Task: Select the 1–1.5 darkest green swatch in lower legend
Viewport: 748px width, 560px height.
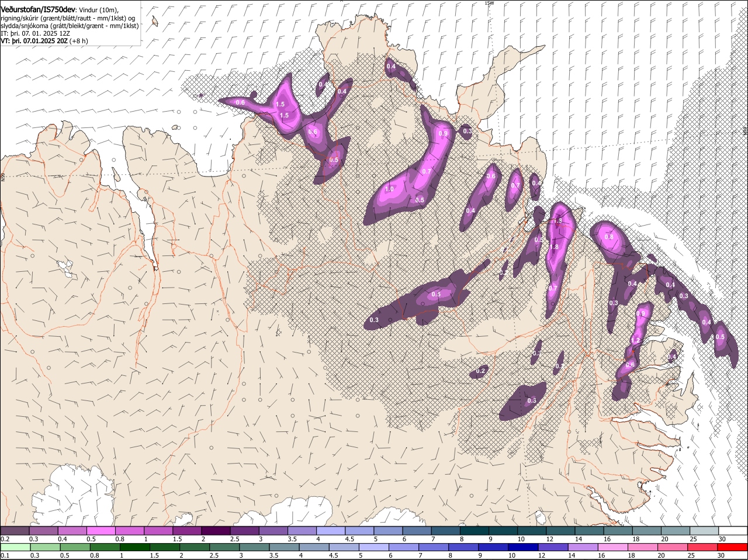Action: (x=134, y=547)
